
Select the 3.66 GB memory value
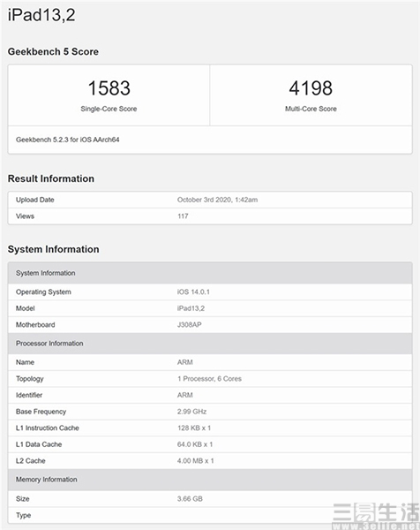pos(190,499)
